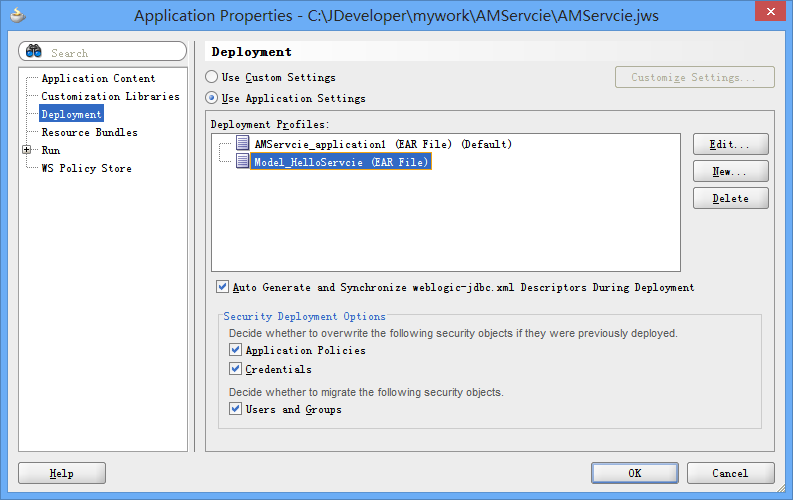Click the Model_HelloServcie profile file icon

243,161
